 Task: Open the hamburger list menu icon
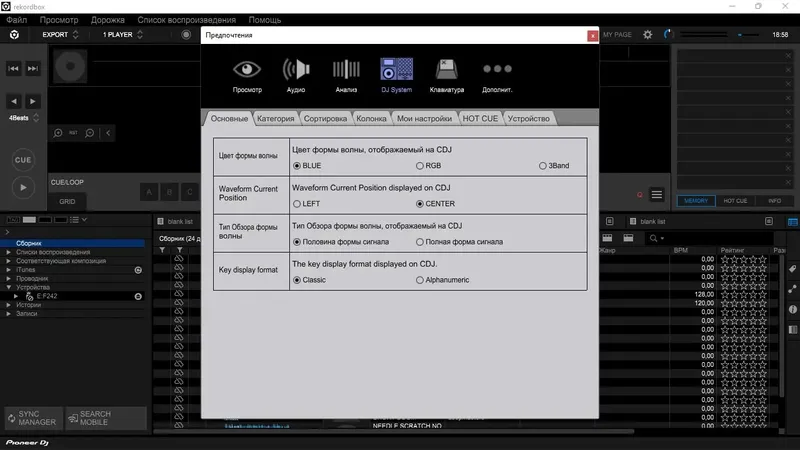[x=657, y=194]
